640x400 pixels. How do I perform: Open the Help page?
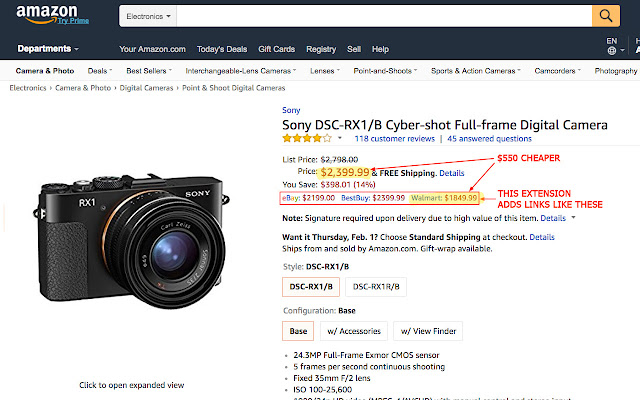[380, 49]
